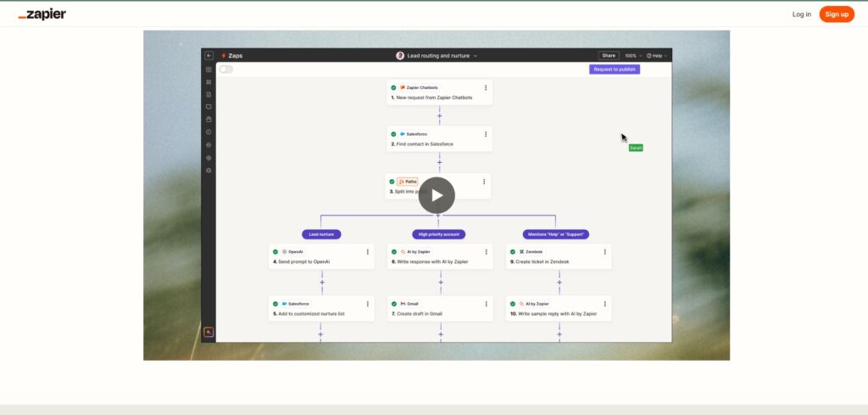Viewport: 868px width, 415px height.
Task: Select the Lead nurture path label
Action: 321,234
